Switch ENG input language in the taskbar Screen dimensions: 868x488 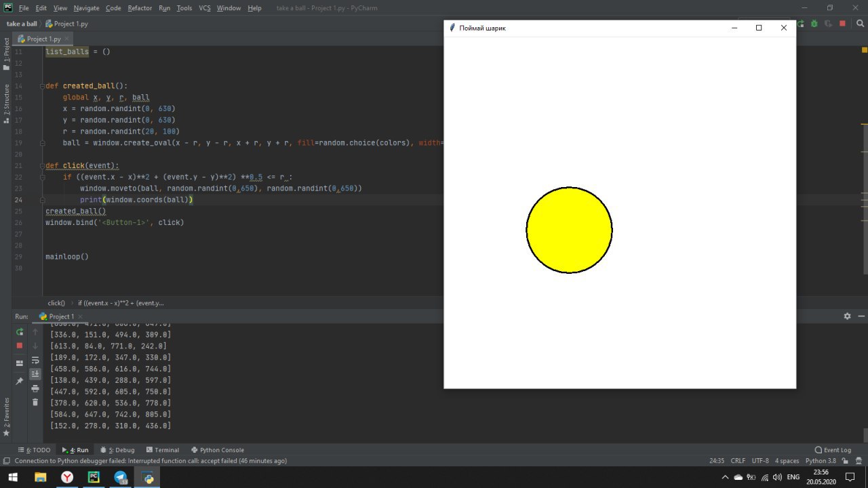coord(793,477)
